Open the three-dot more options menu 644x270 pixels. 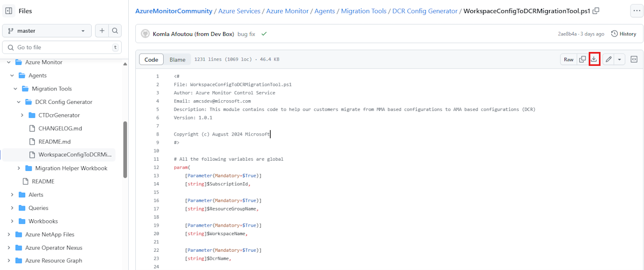[634, 11]
